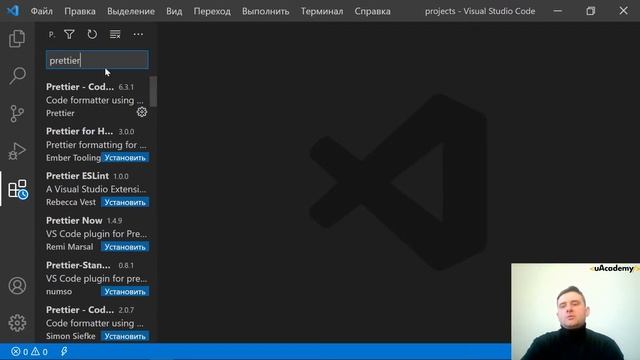640x360 pixels.
Task: Open the Source Control view
Action: pos(17,113)
